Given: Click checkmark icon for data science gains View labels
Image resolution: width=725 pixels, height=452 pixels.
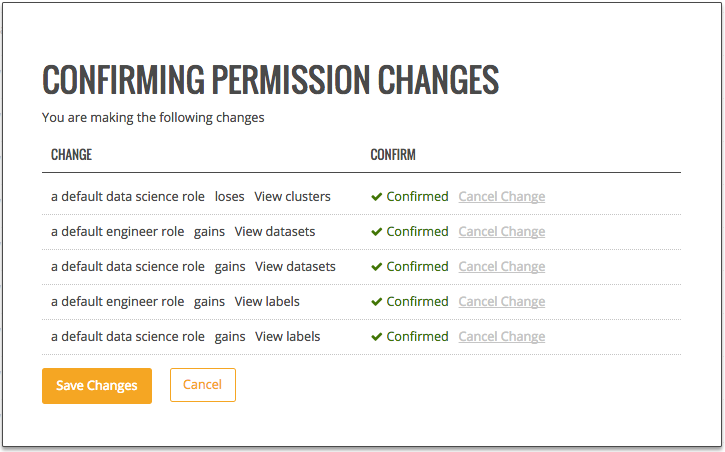Looking at the screenshot, I should [x=377, y=337].
